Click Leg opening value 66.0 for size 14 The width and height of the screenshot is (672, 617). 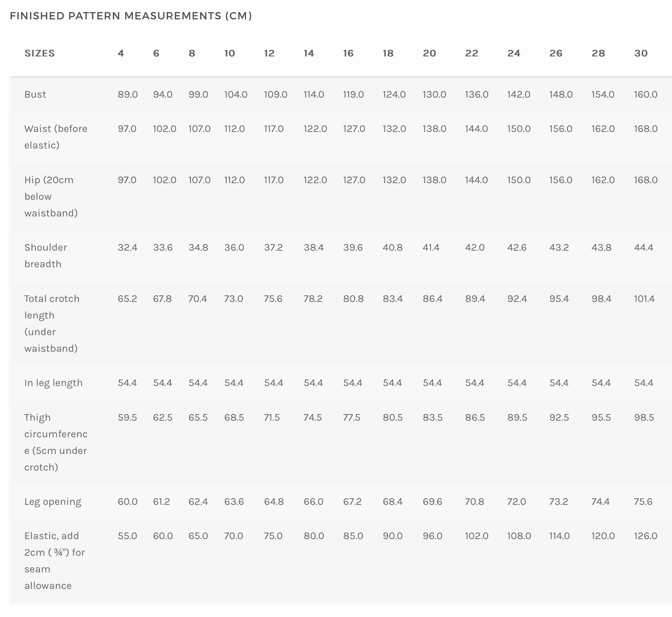point(314,502)
